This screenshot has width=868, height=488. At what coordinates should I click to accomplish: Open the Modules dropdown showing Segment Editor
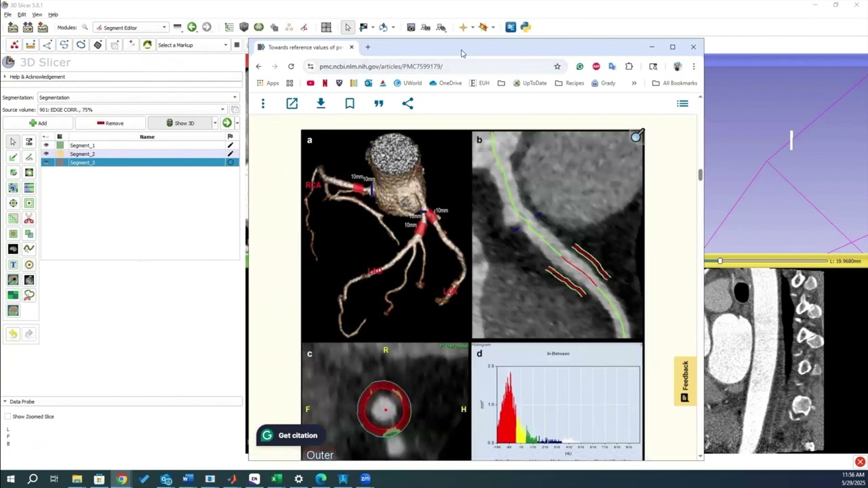pyautogui.click(x=131, y=27)
